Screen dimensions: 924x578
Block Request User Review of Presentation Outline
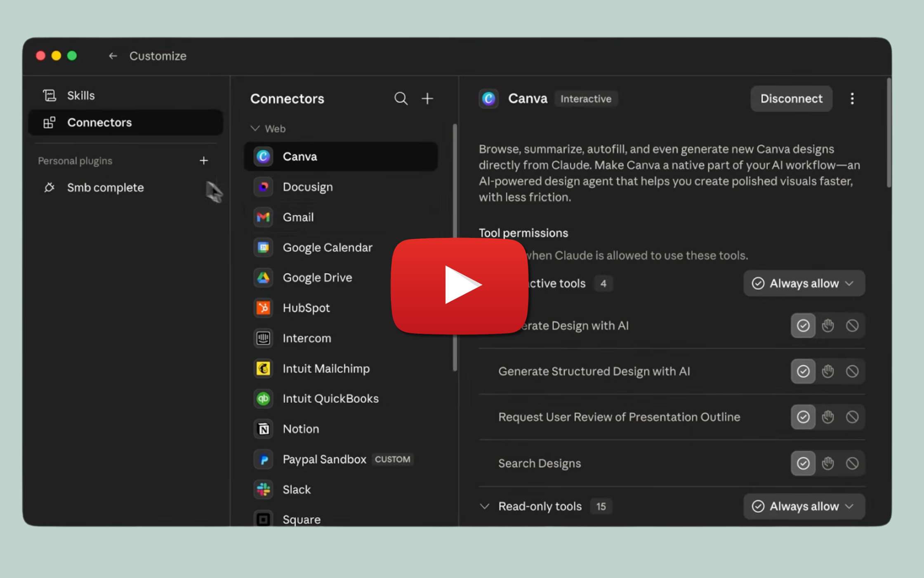pyautogui.click(x=852, y=417)
